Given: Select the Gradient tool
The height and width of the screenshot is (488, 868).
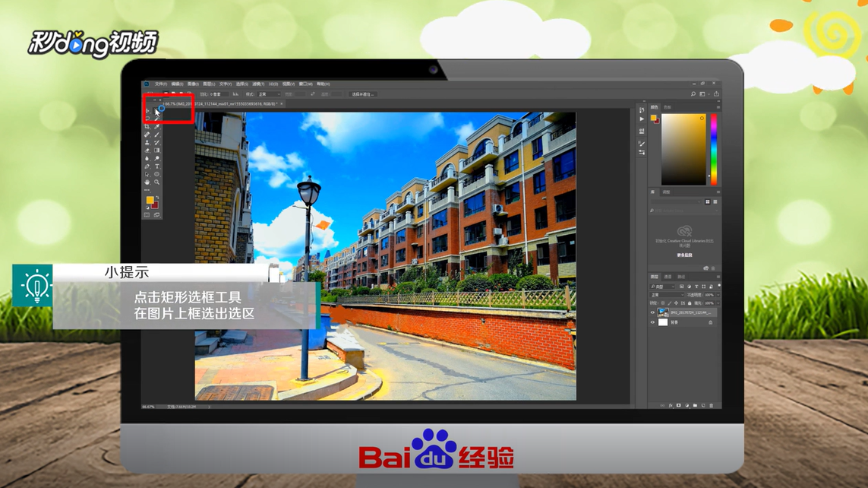Looking at the screenshot, I should (156, 150).
